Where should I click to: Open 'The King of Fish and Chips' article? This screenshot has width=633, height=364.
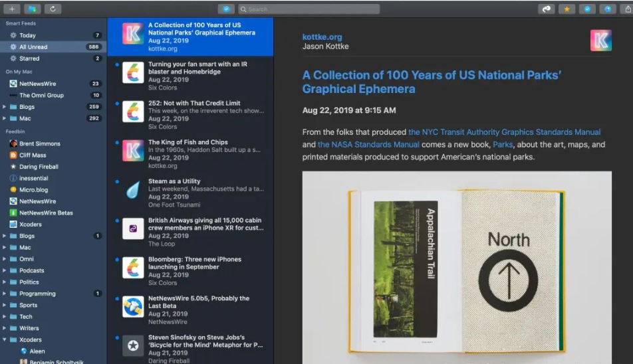(x=190, y=154)
